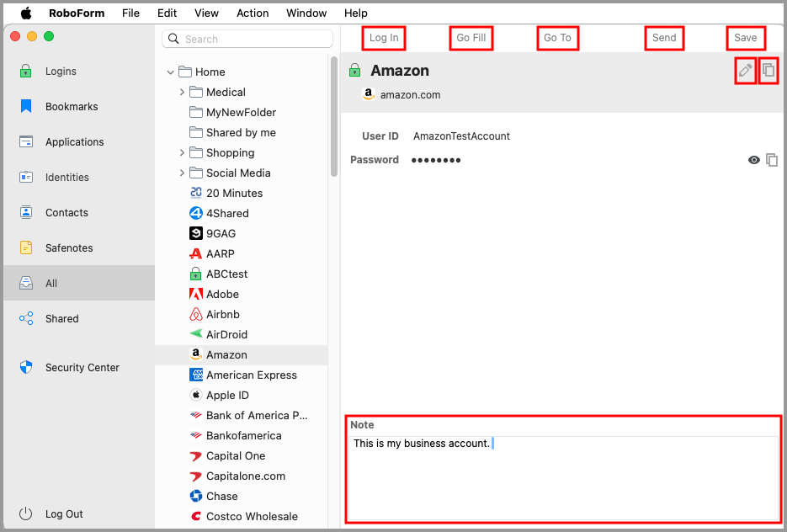Viewport: 787px width, 532px height.
Task: Click the Adobe red logo icon
Action: click(196, 294)
